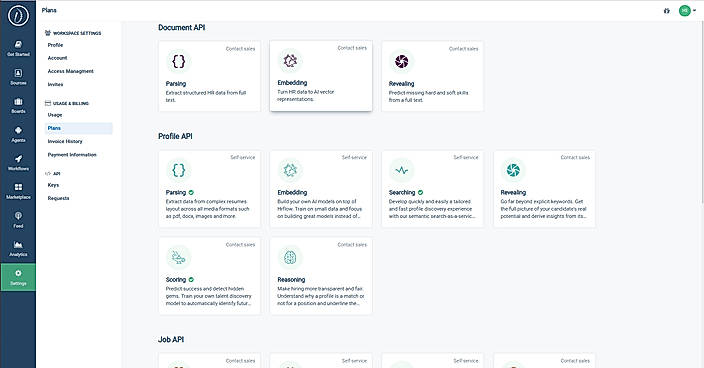The width and height of the screenshot is (704, 368).
Task: Click Profile API Embedding icon
Action: click(290, 170)
